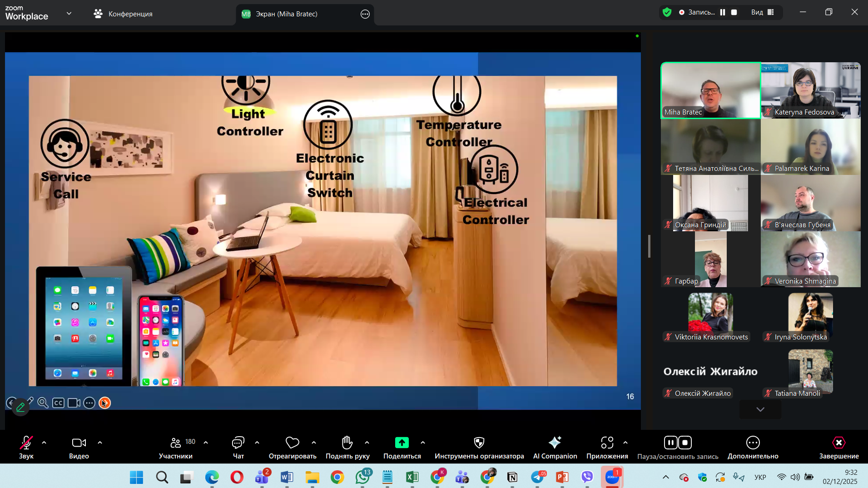Click the React heart icon
The image size is (868, 488).
pyautogui.click(x=292, y=443)
